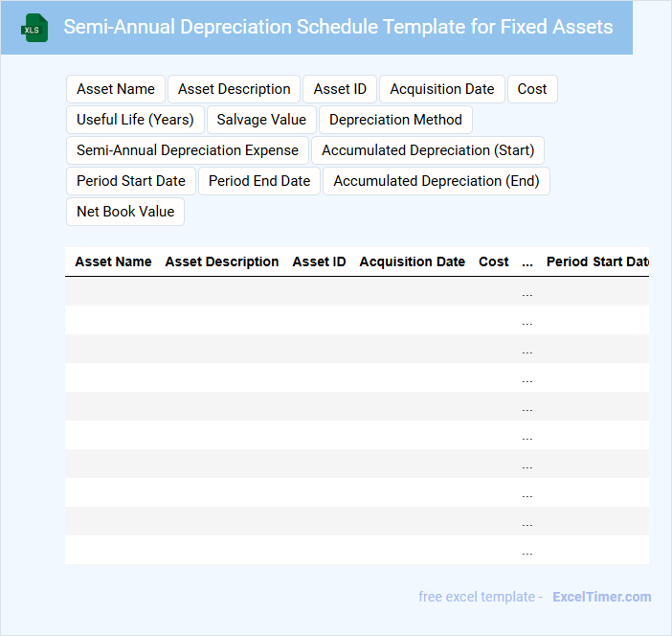The height and width of the screenshot is (636, 672).
Task: Choose the Period End Date tag
Action: [259, 181]
